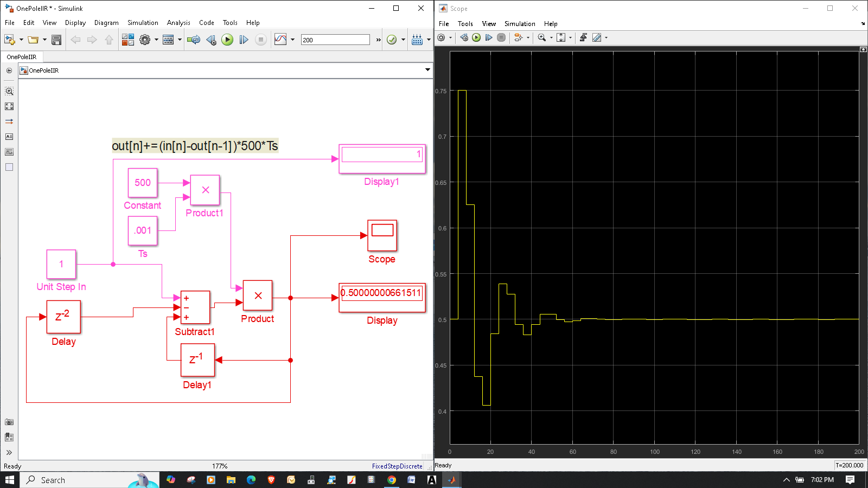Click Step Forward in Scope toolbar
Screen dimensions: 868x488
[489, 37]
